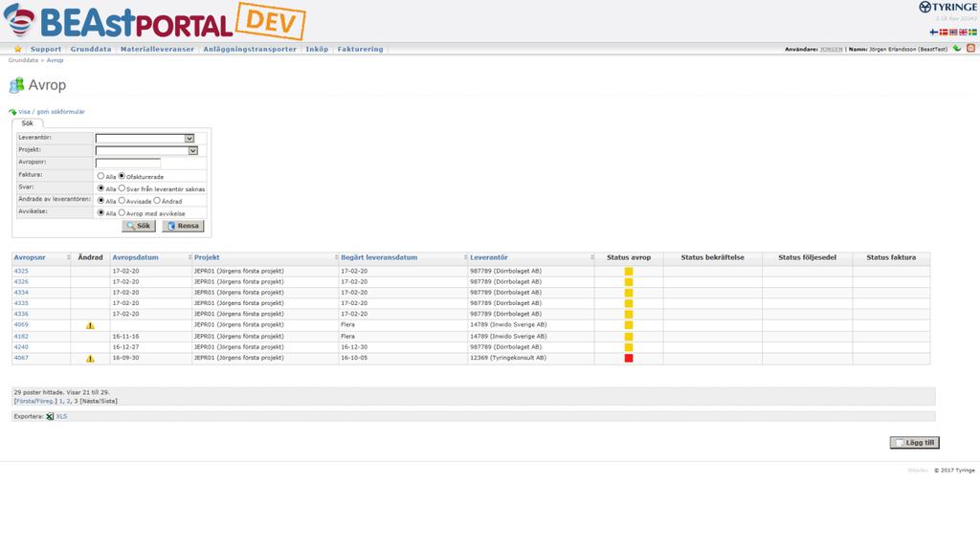Switch language via Finnish flag
This screenshot has height=551, width=980.
[934, 32]
